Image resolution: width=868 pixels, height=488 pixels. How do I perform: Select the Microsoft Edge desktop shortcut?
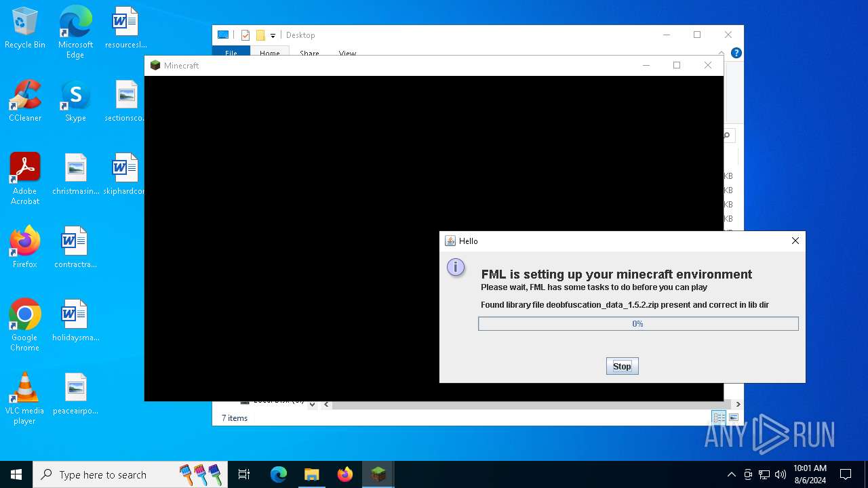(x=75, y=33)
